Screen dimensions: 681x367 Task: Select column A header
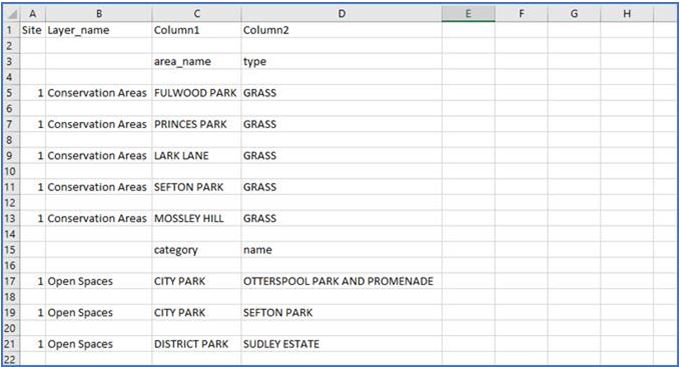[x=32, y=14]
